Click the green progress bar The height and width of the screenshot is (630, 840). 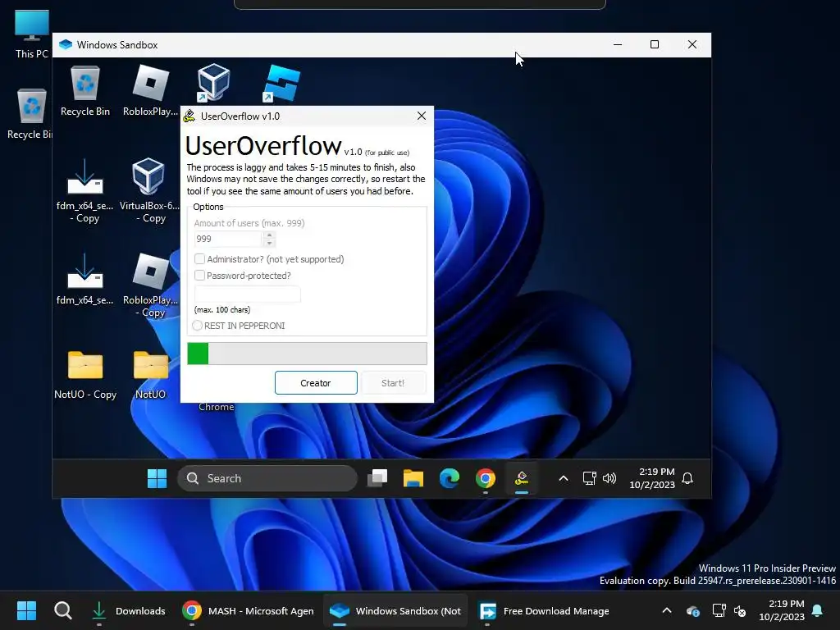click(307, 354)
